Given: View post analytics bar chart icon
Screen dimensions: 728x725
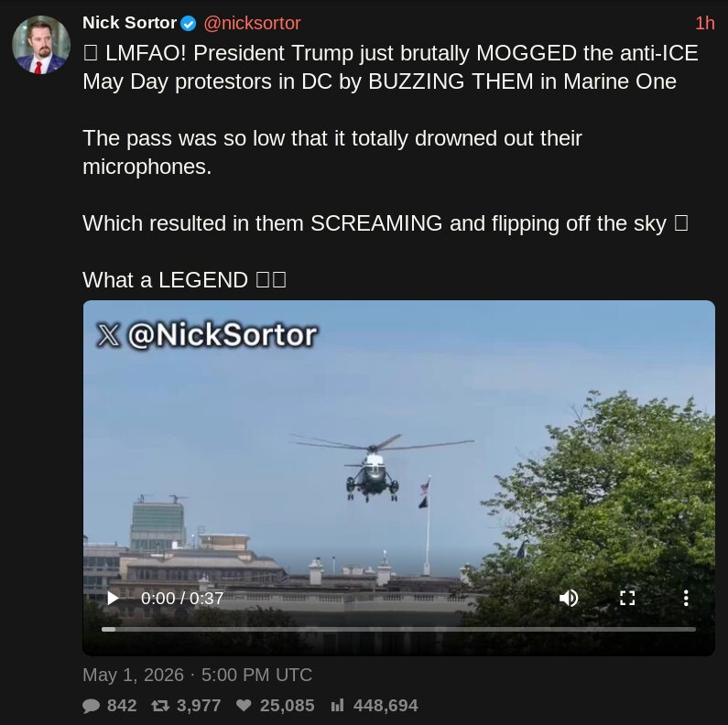Looking at the screenshot, I should 337,706.
